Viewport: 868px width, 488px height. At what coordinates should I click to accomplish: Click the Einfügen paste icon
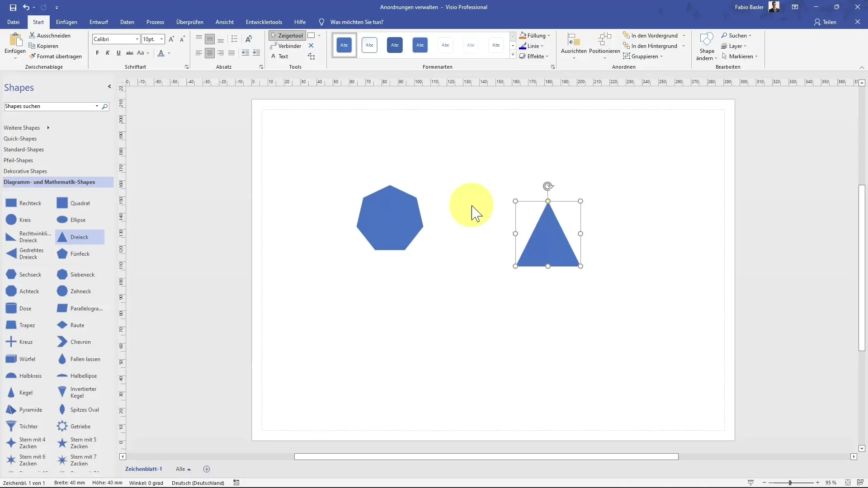point(15,40)
